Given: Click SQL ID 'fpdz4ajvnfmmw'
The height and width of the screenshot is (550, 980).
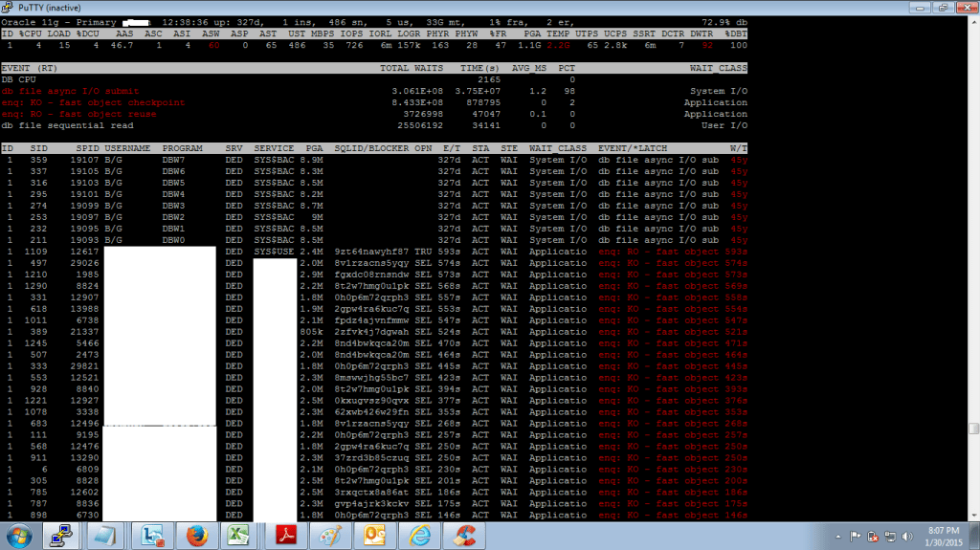Looking at the screenshot, I should (371, 320).
